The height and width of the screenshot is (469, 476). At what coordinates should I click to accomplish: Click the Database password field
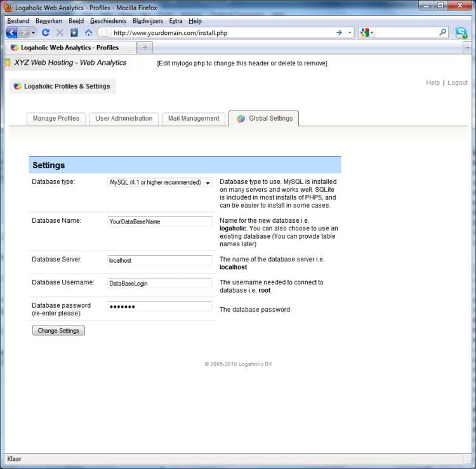tap(160, 307)
